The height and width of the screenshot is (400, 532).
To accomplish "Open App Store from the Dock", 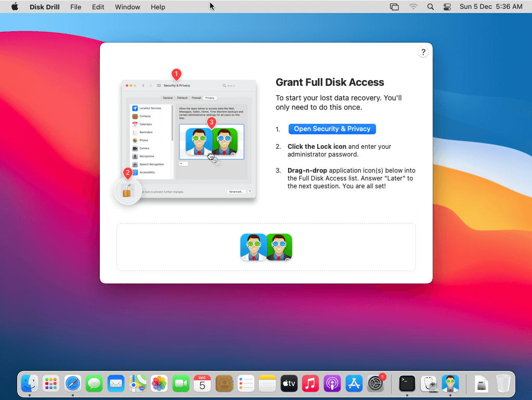I will coord(354,384).
